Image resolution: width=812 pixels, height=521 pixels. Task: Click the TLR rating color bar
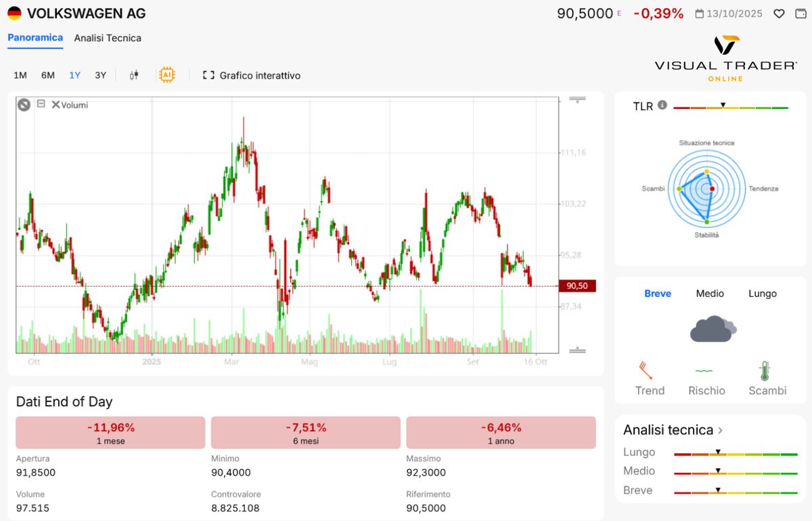click(731, 108)
